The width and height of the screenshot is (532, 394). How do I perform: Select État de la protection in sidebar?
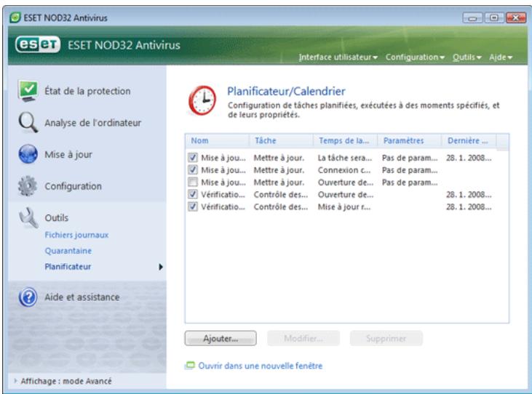coord(87,91)
